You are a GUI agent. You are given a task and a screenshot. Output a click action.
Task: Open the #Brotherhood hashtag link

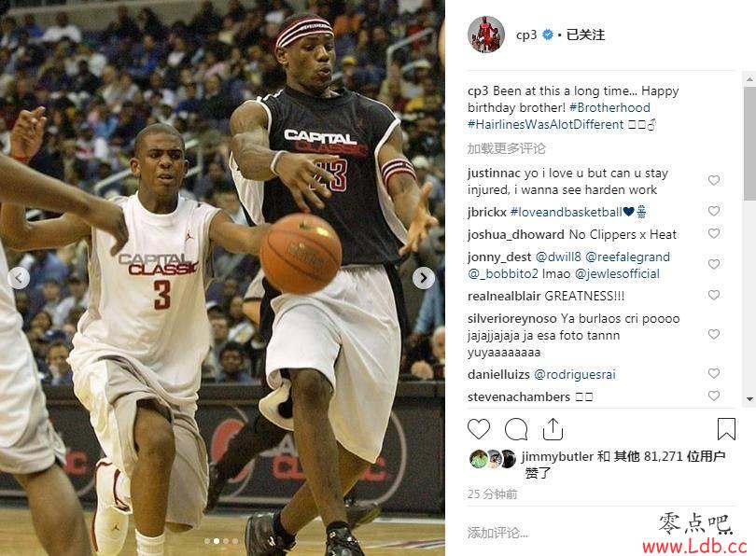(609, 107)
